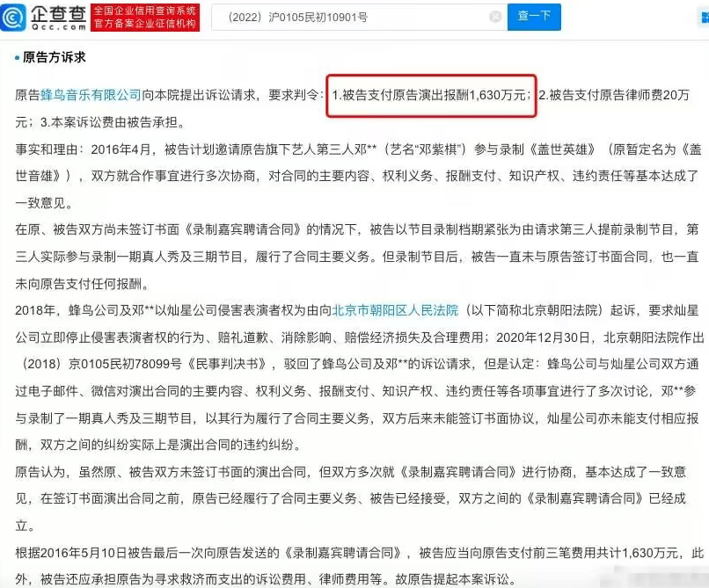Viewport: 709px width, 588px height.
Task: Clear the search field with the X icon
Action: 495,17
